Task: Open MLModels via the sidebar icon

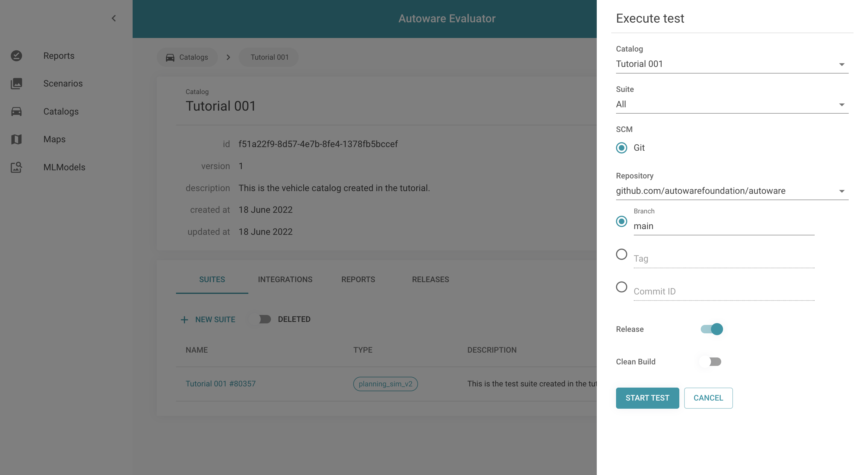Action: pos(17,167)
